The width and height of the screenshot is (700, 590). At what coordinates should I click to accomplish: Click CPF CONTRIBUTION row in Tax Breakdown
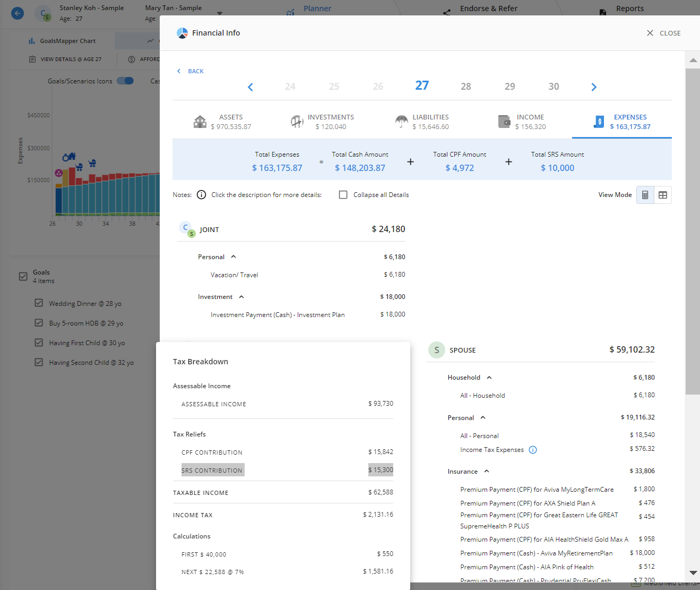pos(287,452)
